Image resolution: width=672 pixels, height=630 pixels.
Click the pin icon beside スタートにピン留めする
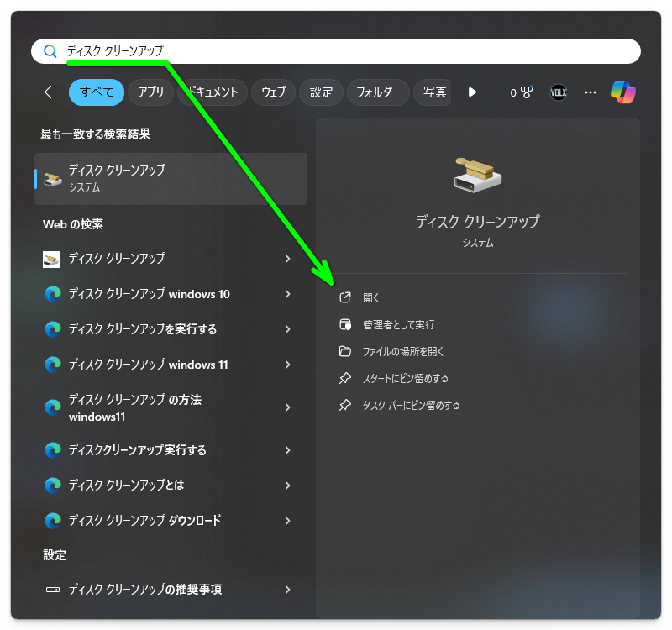[345, 378]
